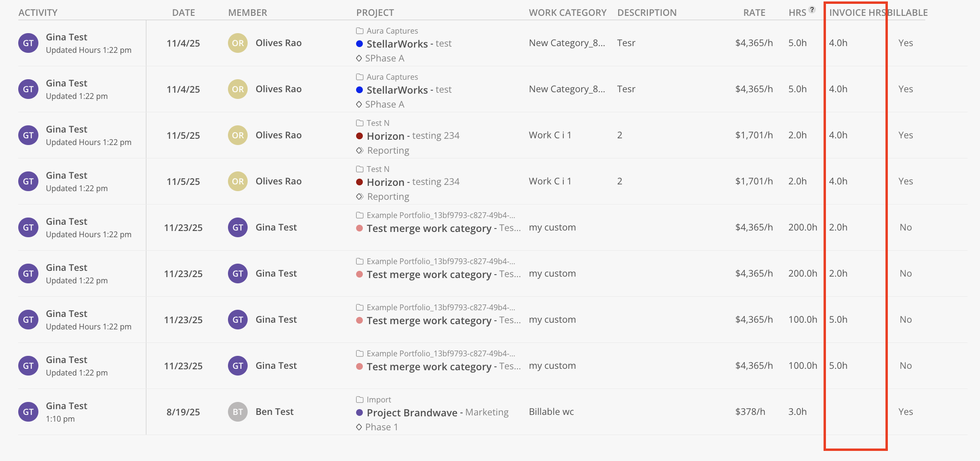Screen dimensions: 980x461
Task: Click the $378/h rate value
Action: [x=750, y=412]
